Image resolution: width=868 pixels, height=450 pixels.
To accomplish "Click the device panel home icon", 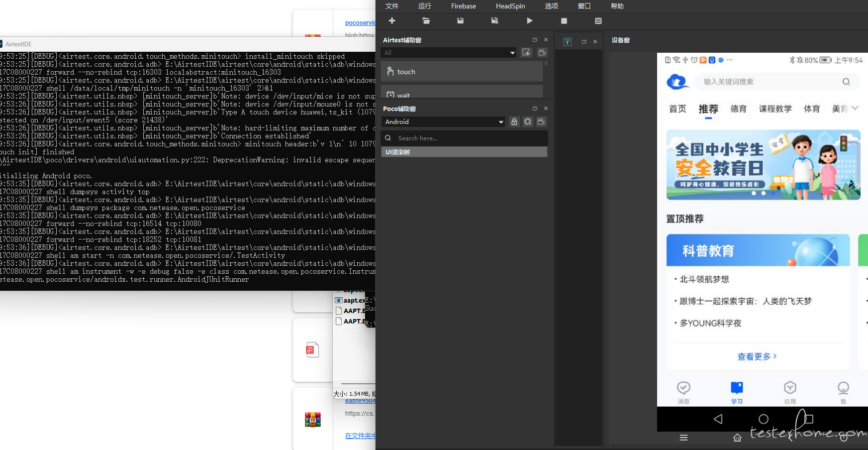I will 737,438.
